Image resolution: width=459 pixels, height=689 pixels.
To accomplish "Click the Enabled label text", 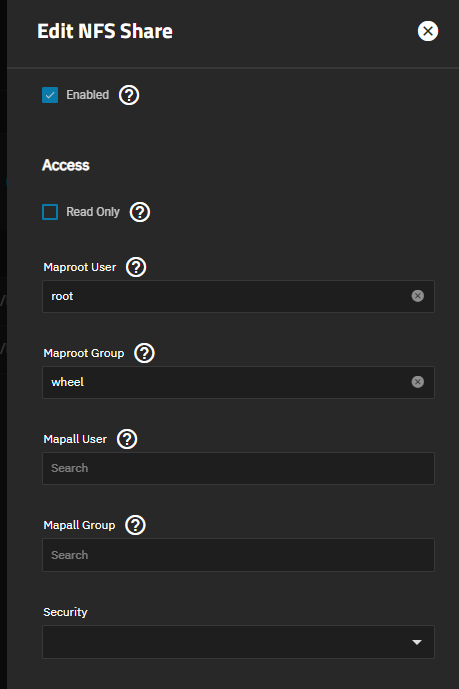I will pyautogui.click(x=87, y=95).
